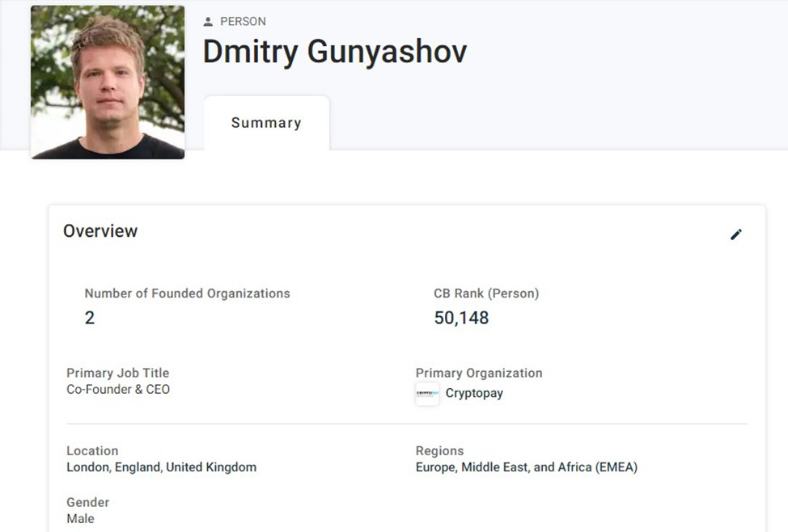
Task: Click the person icon beside PERSON label
Action: [208, 22]
